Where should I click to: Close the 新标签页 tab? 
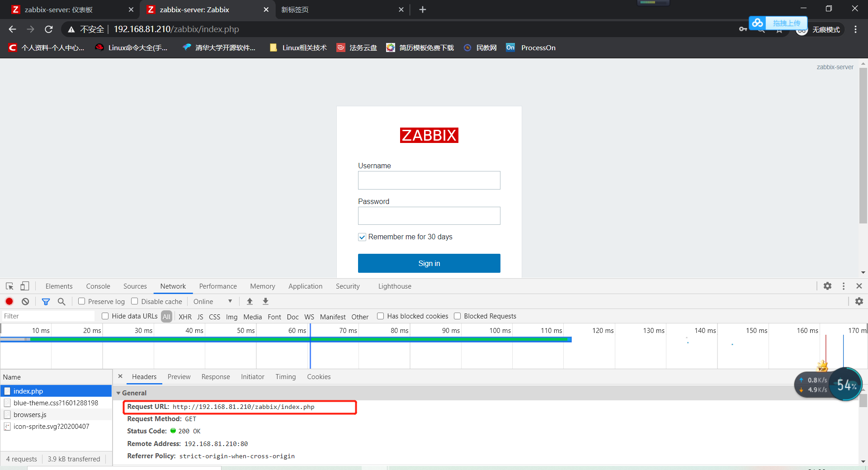coord(401,9)
